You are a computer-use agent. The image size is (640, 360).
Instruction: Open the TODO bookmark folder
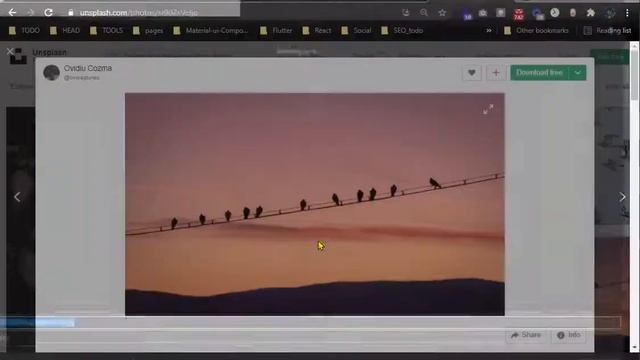tap(24, 31)
